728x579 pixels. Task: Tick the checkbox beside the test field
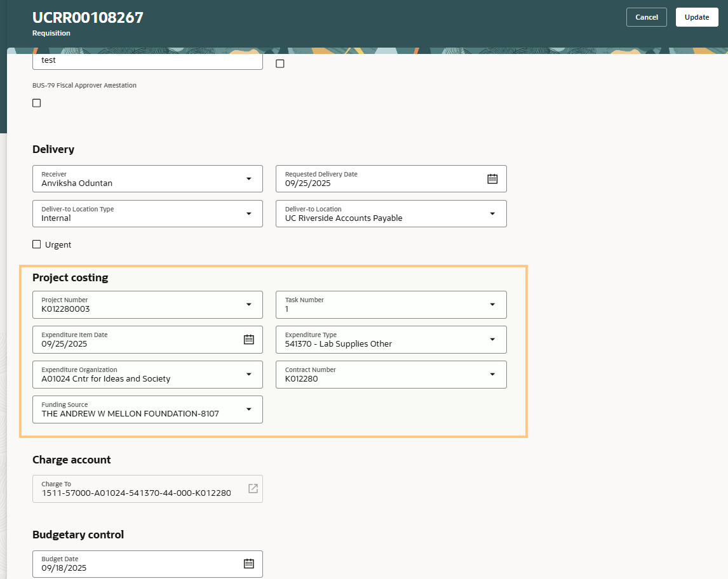click(x=280, y=63)
